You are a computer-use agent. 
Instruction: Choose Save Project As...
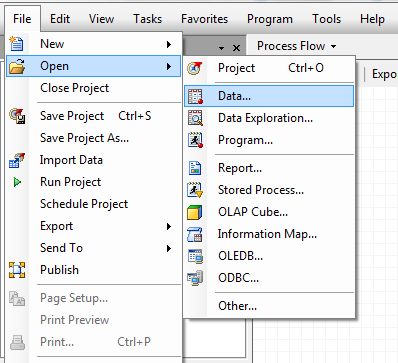(94, 138)
